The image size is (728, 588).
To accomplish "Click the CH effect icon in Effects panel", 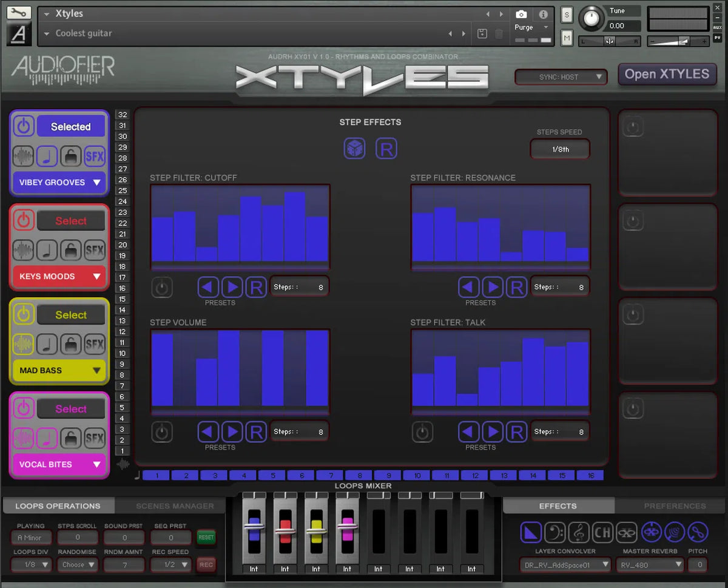I will 602,532.
